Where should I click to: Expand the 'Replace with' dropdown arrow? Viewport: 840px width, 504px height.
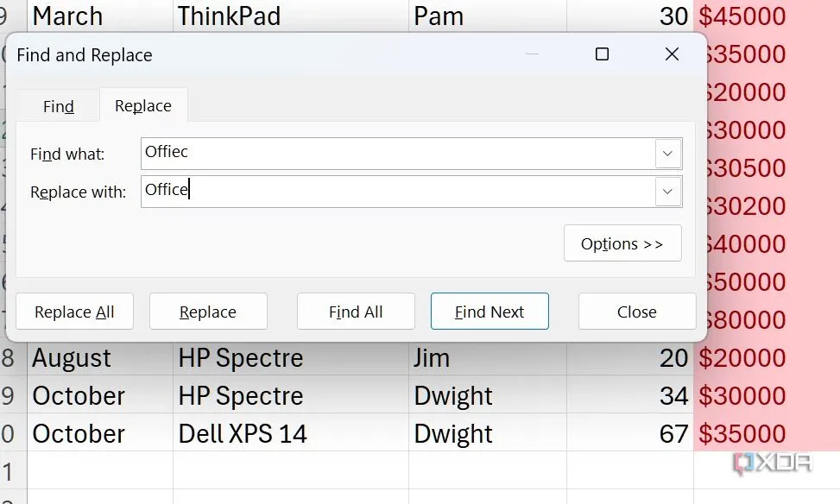tap(667, 192)
